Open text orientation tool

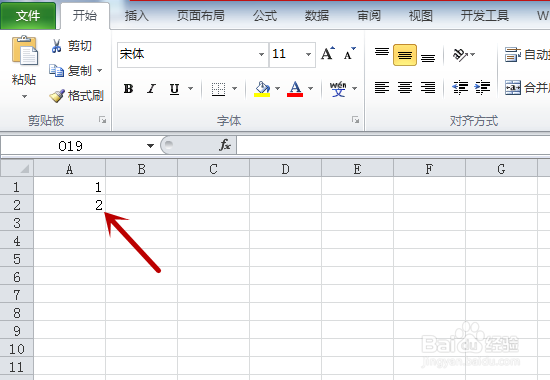(x=460, y=54)
